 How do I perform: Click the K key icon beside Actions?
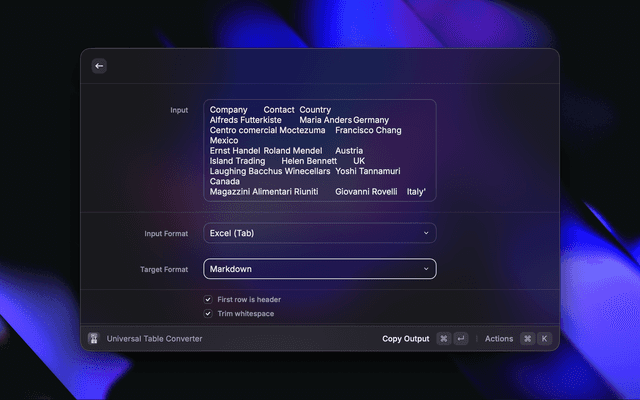(x=544, y=339)
